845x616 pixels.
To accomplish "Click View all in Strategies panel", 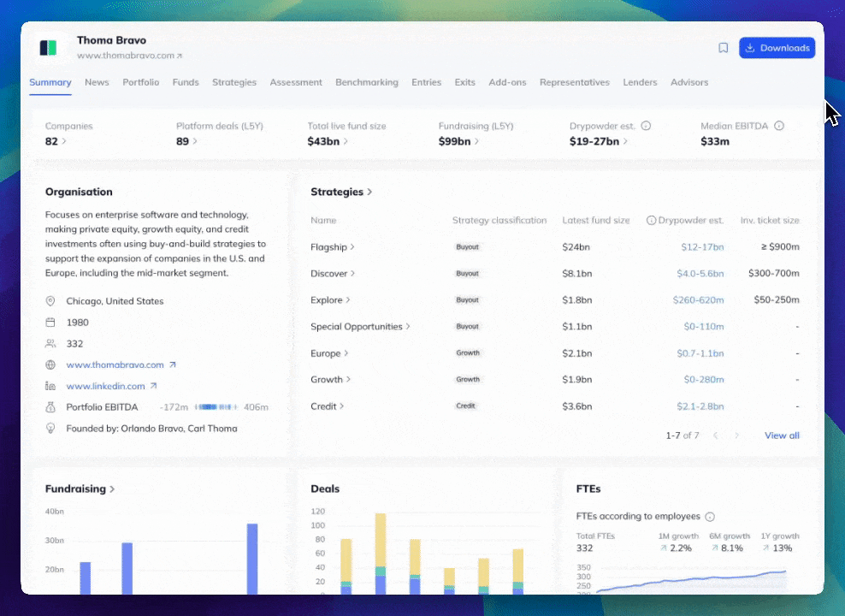I will pos(782,435).
